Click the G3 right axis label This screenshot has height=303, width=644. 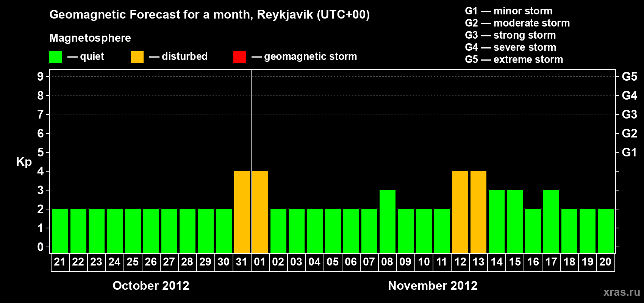(x=629, y=114)
